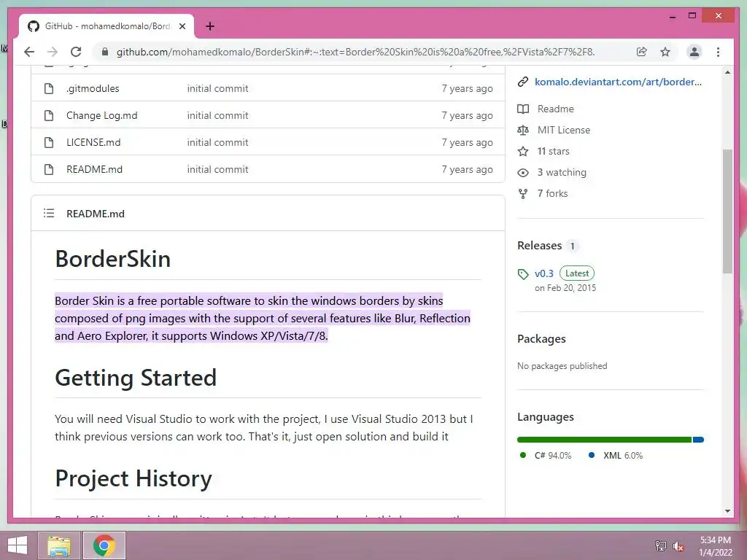Viewport: 747px width, 560px height.
Task: Open release v0.3
Action: (x=543, y=274)
